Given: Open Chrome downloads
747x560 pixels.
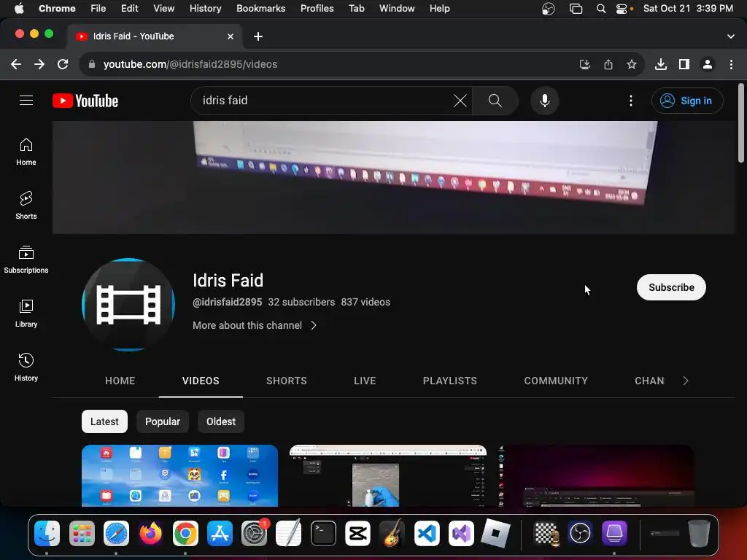Looking at the screenshot, I should coord(661,64).
